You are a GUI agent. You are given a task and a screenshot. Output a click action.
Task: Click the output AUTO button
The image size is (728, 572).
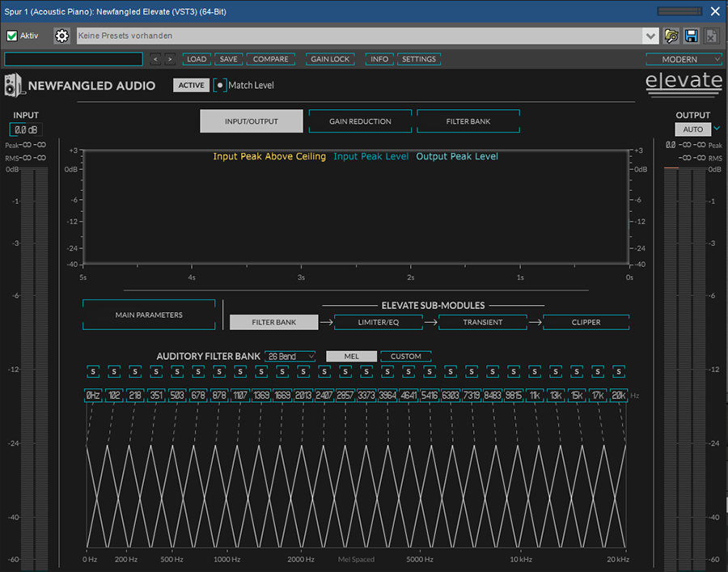[692, 129]
